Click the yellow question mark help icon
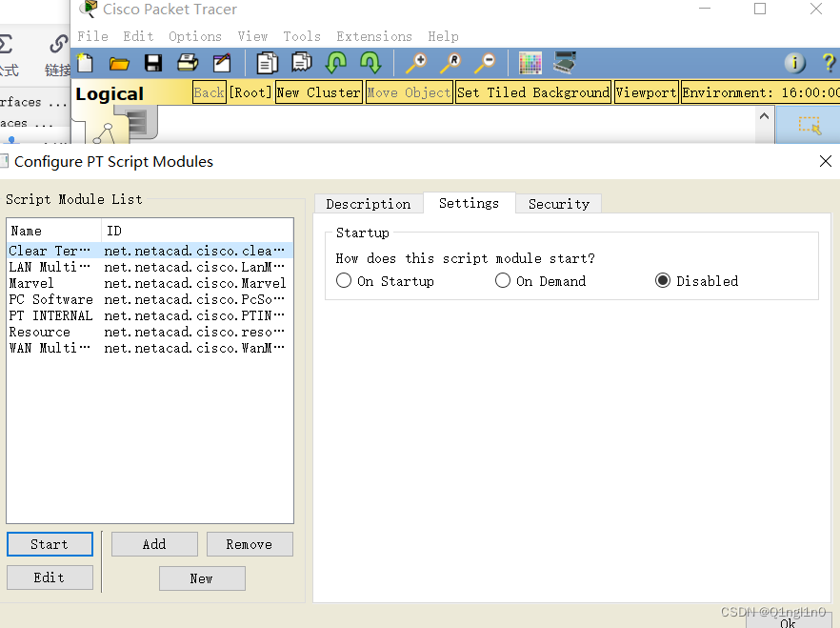 (x=829, y=63)
